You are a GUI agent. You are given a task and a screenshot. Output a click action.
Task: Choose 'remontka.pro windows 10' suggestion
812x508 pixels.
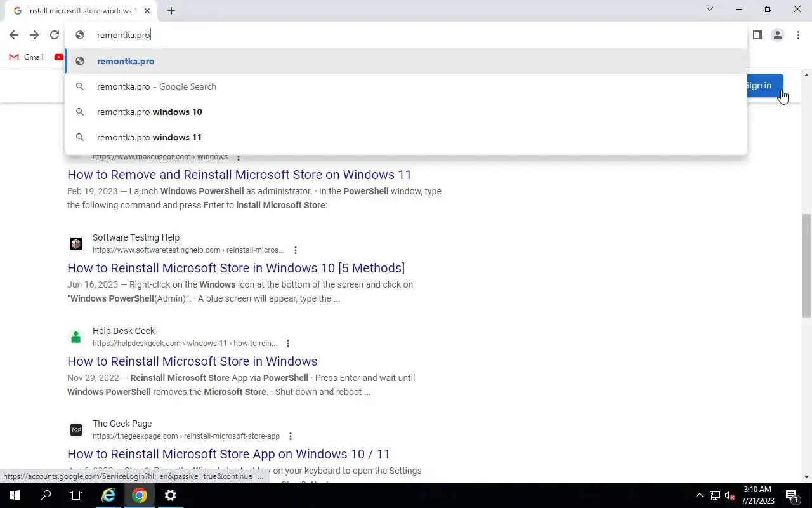click(406, 112)
